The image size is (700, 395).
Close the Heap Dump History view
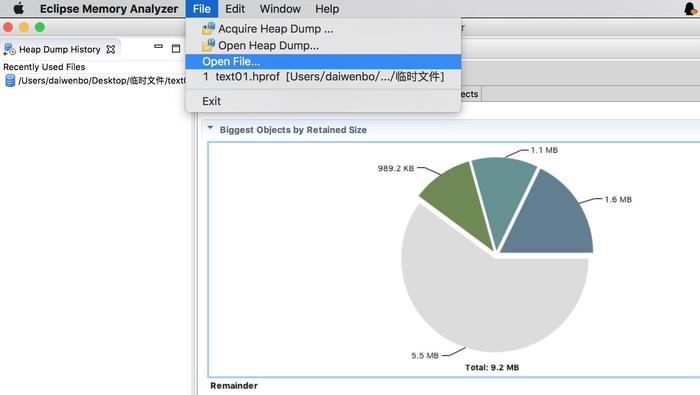(x=111, y=50)
